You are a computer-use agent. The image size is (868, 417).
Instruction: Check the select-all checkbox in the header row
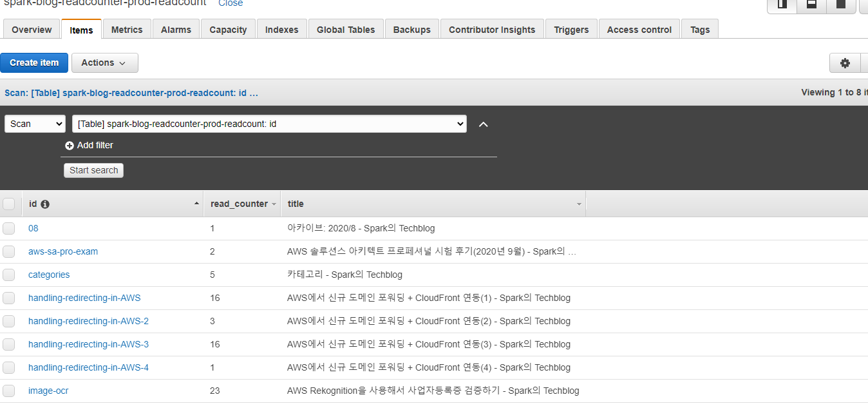pyautogui.click(x=9, y=204)
